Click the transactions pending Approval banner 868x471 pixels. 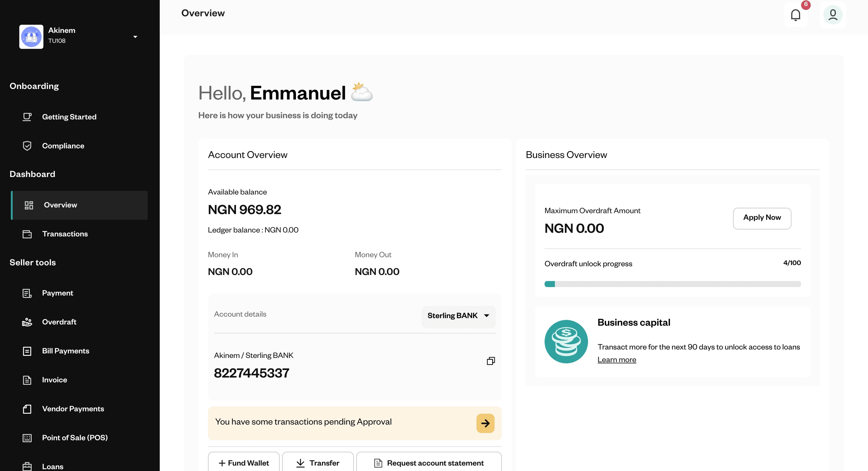(x=354, y=423)
